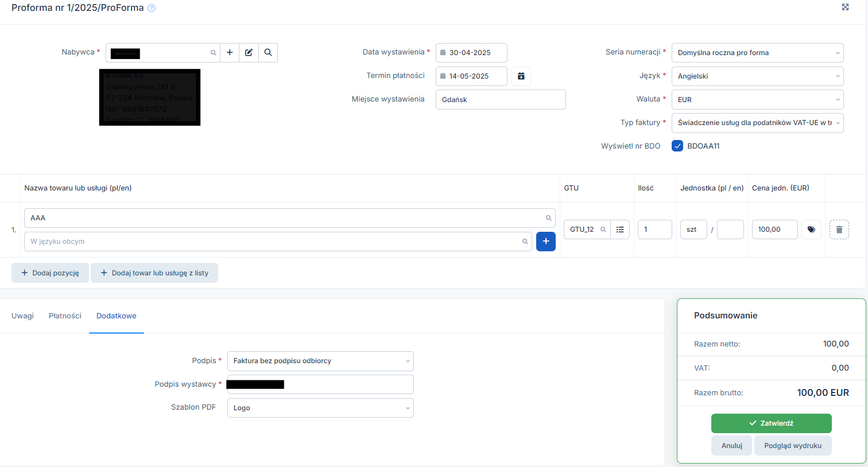Toggle Wyświetl nr BDO checkbox
The image size is (868, 467).
[677, 146]
